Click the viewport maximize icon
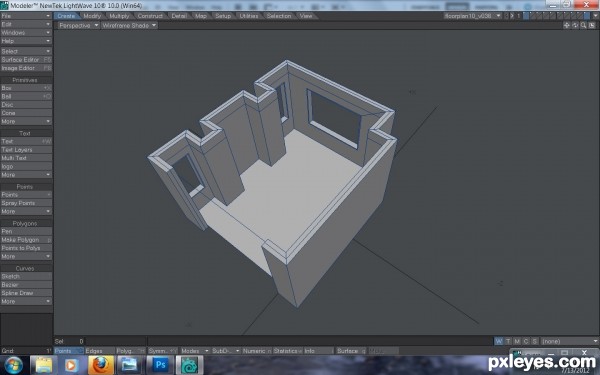Viewport: 600px width, 375px height. click(x=592, y=25)
